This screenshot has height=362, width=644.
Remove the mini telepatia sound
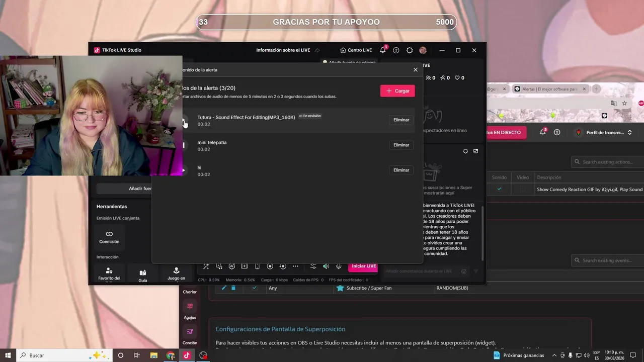pos(401,145)
